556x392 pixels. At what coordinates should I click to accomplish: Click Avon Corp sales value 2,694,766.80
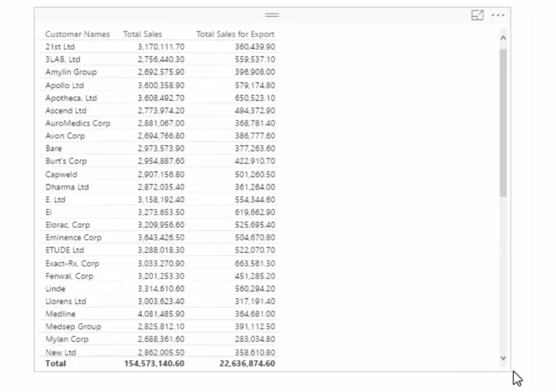[161, 136]
